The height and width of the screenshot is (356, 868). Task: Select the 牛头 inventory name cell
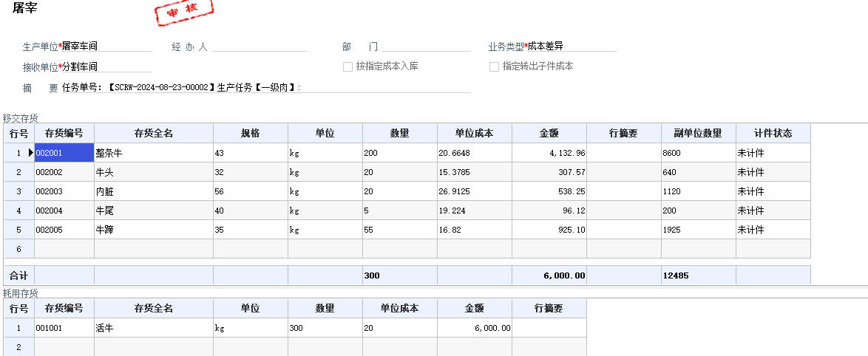pos(154,173)
